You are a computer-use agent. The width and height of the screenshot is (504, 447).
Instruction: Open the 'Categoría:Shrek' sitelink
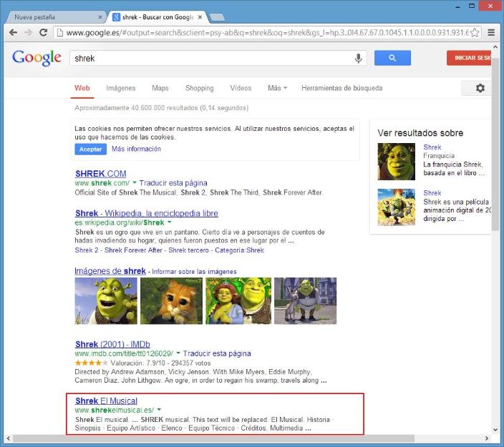239,250
